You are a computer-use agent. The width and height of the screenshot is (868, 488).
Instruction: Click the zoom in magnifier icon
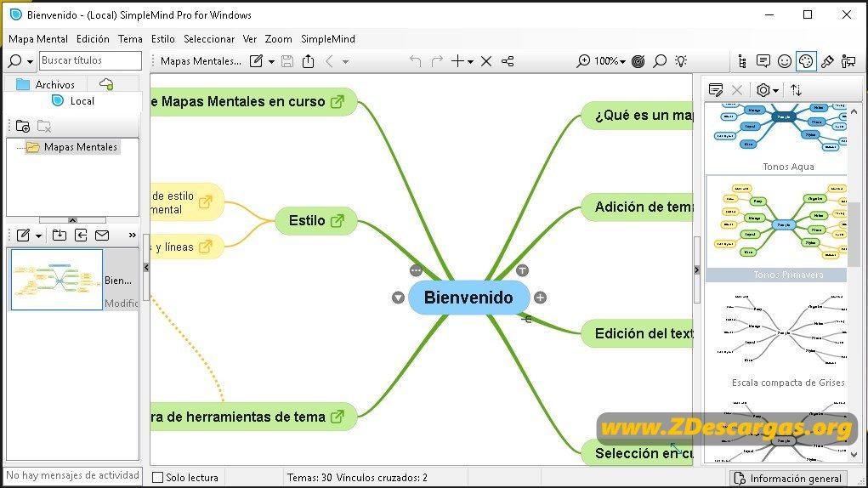tap(583, 61)
